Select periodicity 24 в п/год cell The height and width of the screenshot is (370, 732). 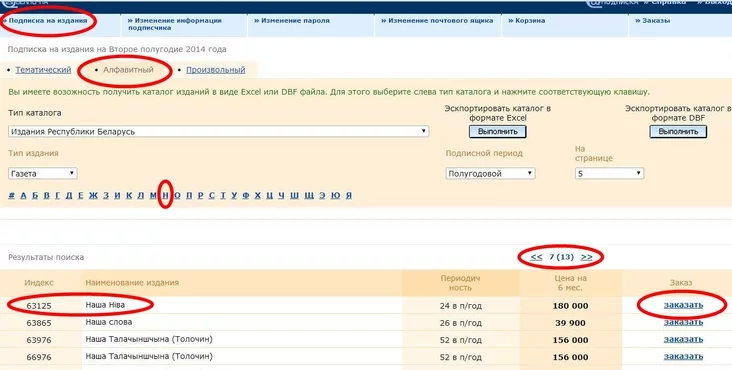(x=460, y=306)
